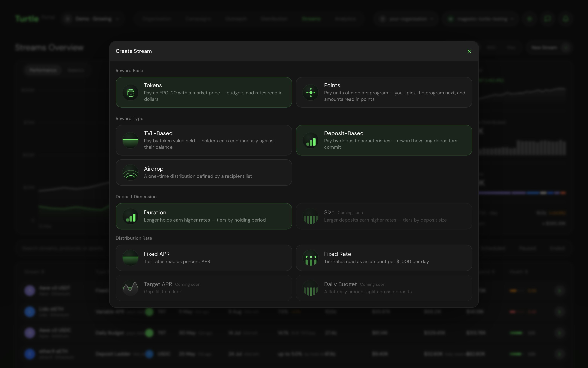
Task: Click the Points program dots icon
Action: point(311,92)
